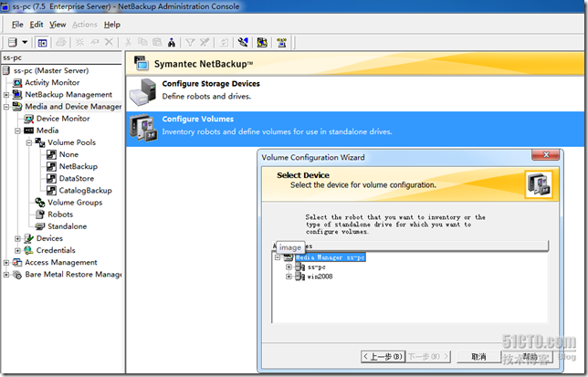Click the Volume Groups icon

coord(40,203)
